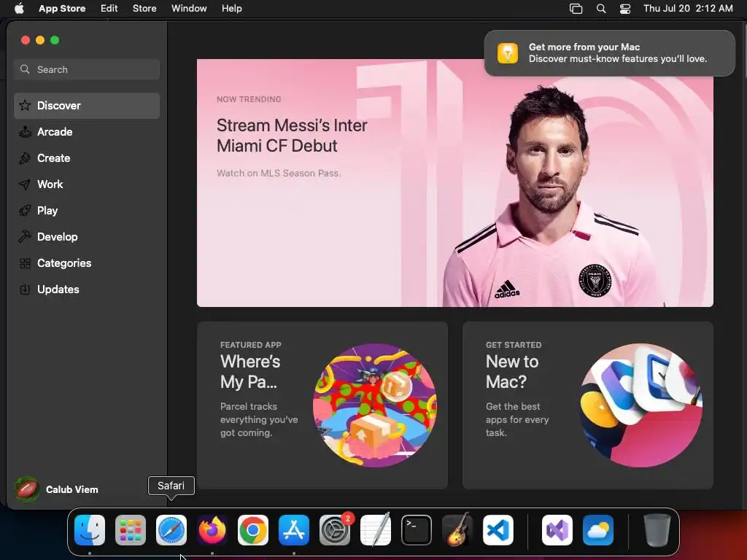Viewport: 747px width, 560px height.
Task: Click the search magnifier icon in sidebar
Action: pos(25,69)
